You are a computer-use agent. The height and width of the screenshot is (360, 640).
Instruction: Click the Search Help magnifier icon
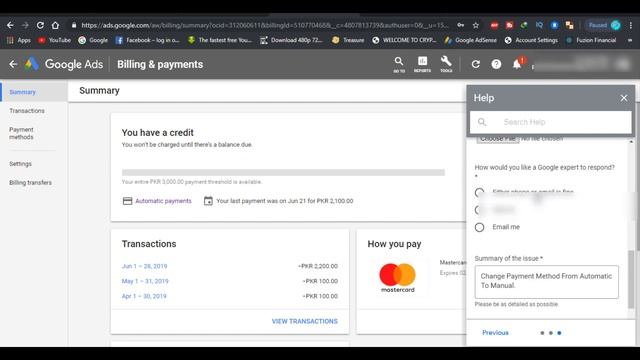(x=482, y=122)
